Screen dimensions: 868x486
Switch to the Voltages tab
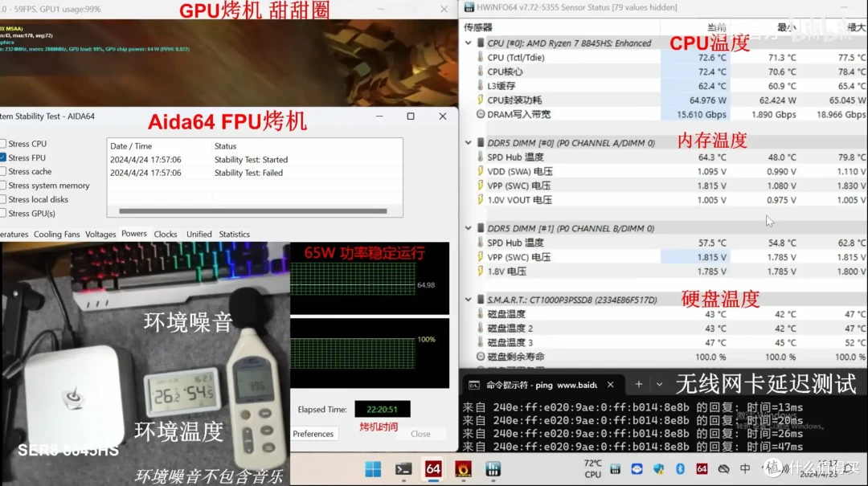[100, 234]
